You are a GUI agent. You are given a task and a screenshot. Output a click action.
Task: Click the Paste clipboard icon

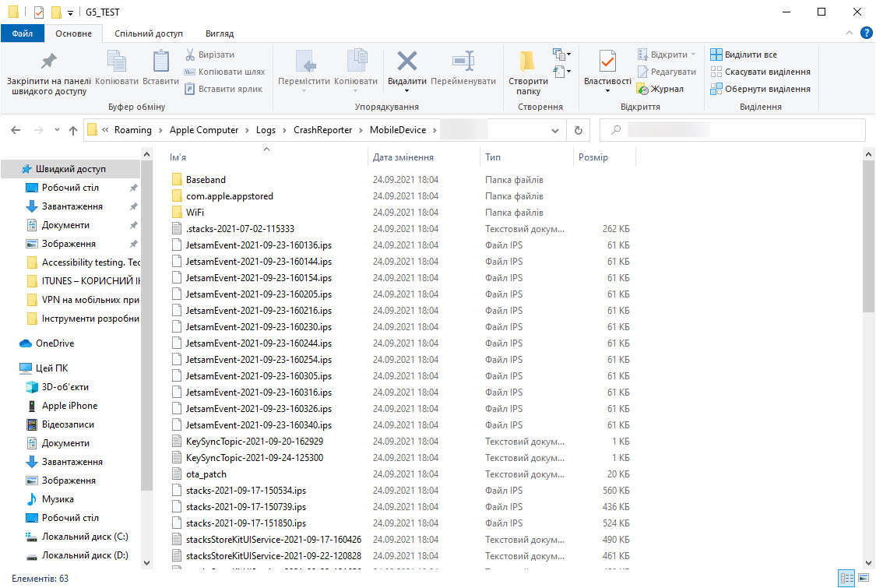[161, 62]
